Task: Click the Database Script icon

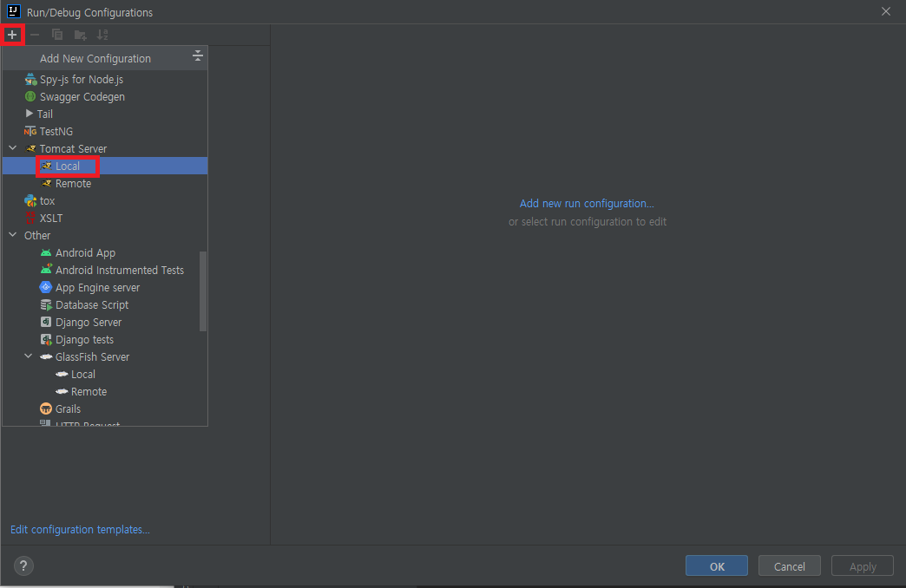Action: 46,304
